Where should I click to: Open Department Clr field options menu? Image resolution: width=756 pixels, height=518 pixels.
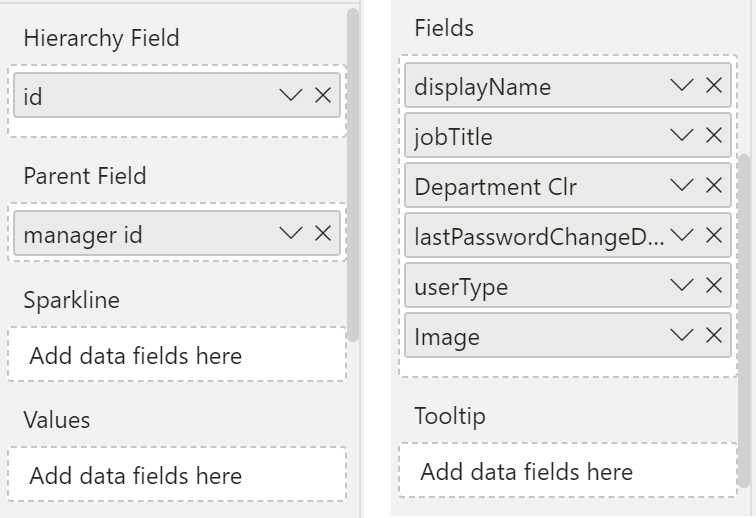point(682,185)
